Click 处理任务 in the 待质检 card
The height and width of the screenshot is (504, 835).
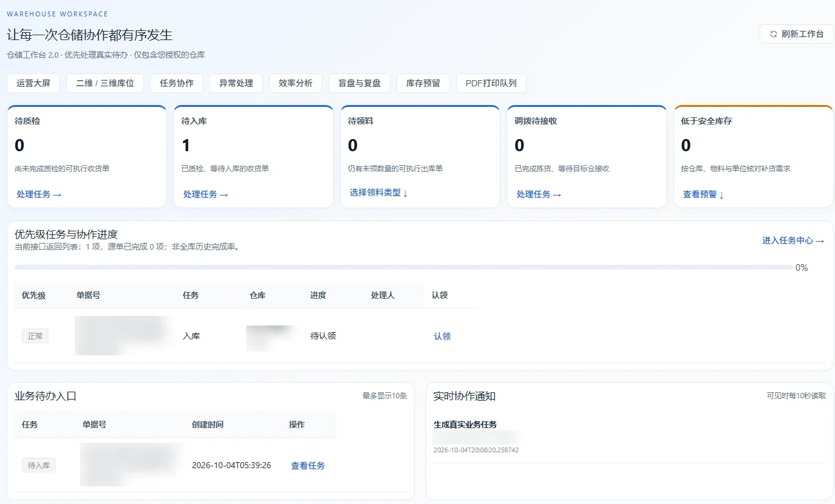pyautogui.click(x=39, y=194)
